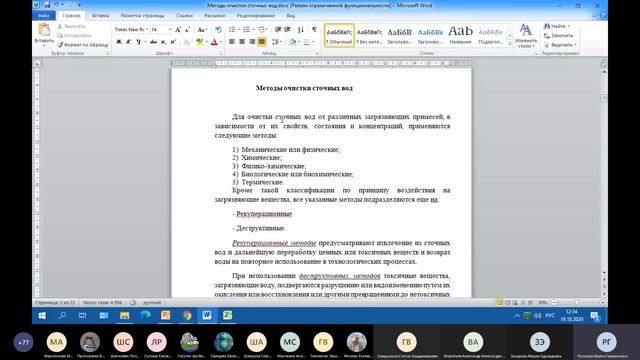Click Find (Найти) in editing group
This screenshot has height=360, width=640.
(x=556, y=26)
